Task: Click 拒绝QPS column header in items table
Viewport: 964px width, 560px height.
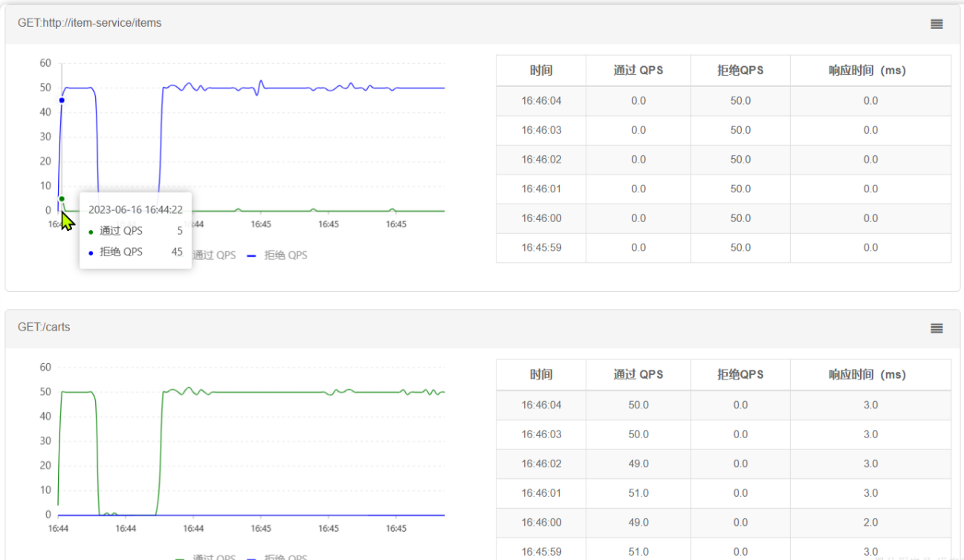Action: click(x=740, y=71)
